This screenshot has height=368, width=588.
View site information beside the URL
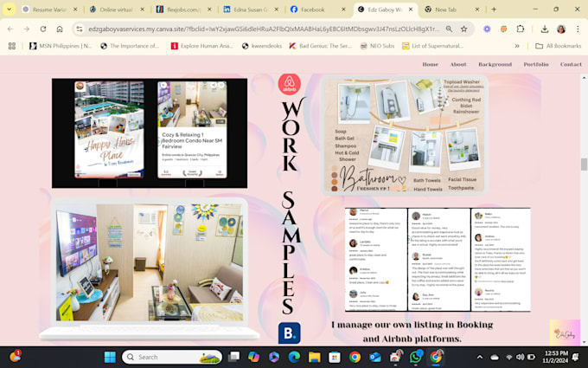pyautogui.click(x=80, y=29)
